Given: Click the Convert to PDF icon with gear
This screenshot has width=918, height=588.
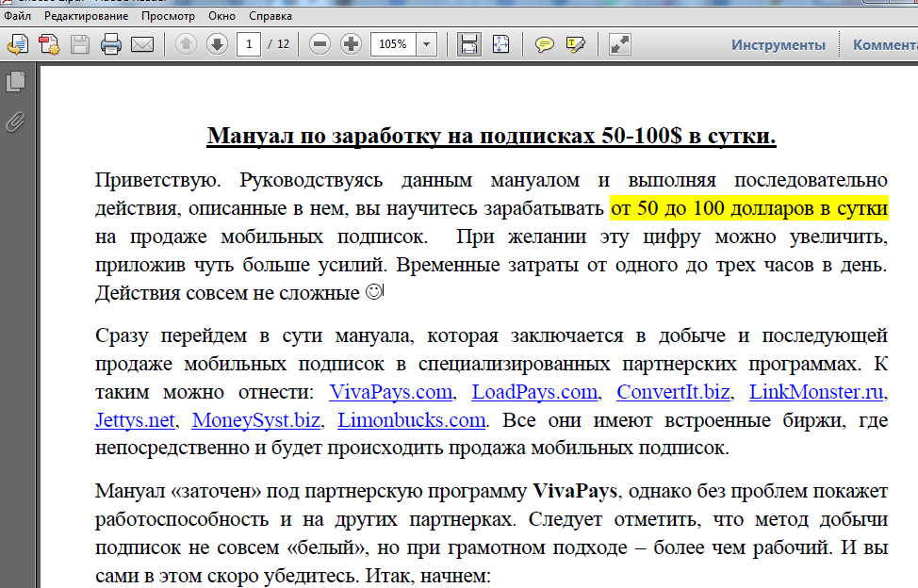Looking at the screenshot, I should pyautogui.click(x=49, y=44).
